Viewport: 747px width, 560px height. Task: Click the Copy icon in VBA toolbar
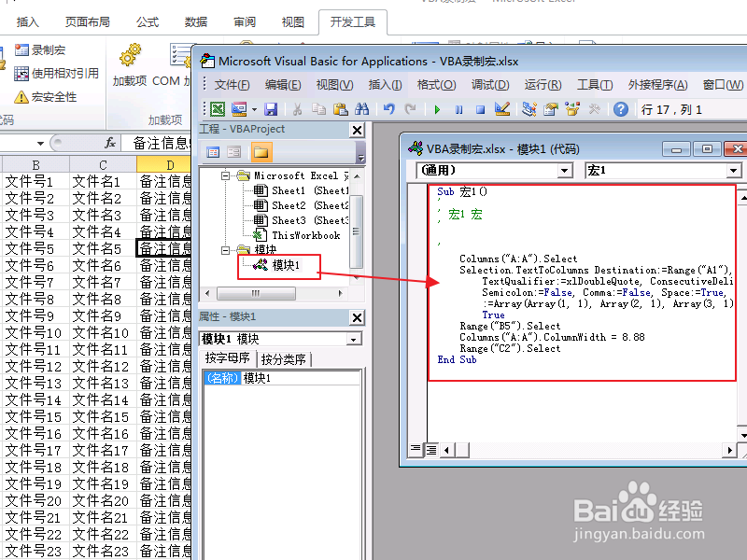click(318, 109)
